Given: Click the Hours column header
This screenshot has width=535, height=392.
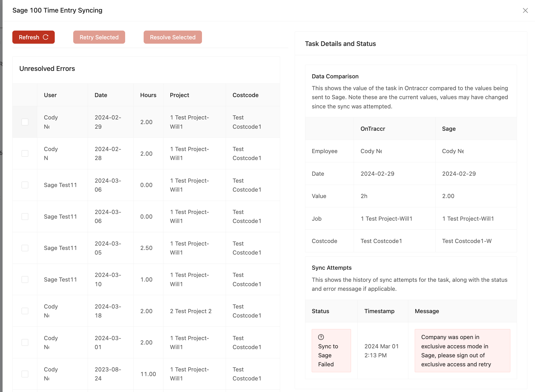Looking at the screenshot, I should (148, 95).
